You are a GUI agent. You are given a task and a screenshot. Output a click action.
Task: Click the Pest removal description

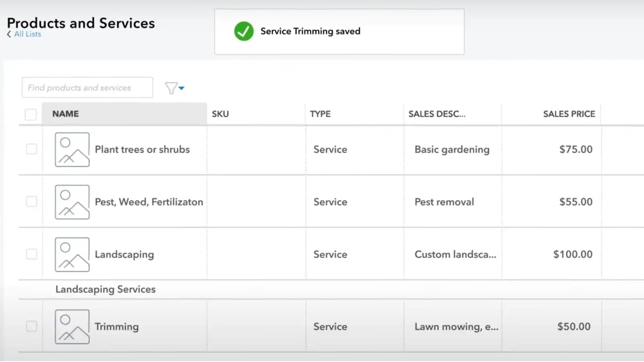coord(444,202)
